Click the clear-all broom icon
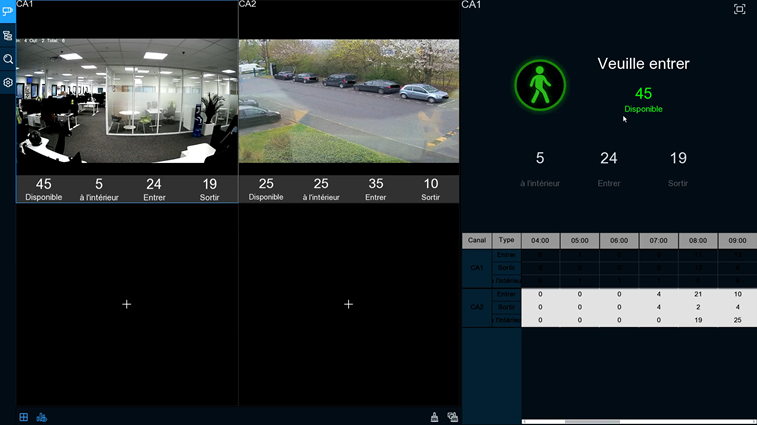 tap(452, 417)
